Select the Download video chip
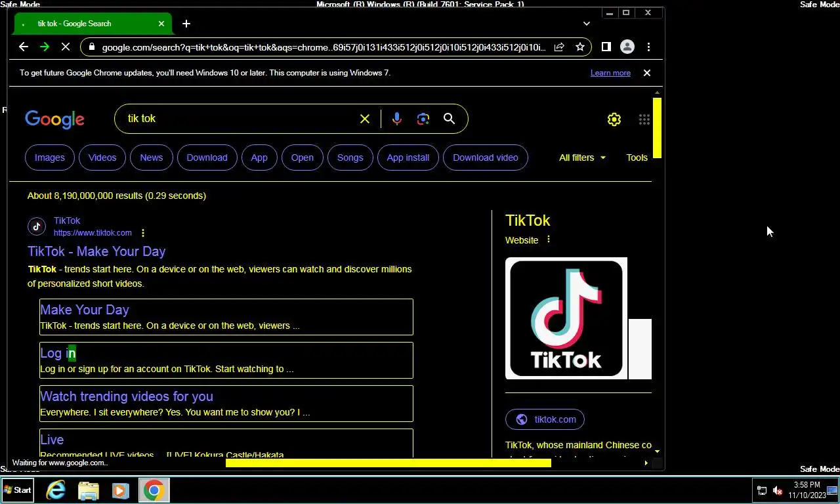Image resolution: width=840 pixels, height=504 pixels. tap(486, 157)
